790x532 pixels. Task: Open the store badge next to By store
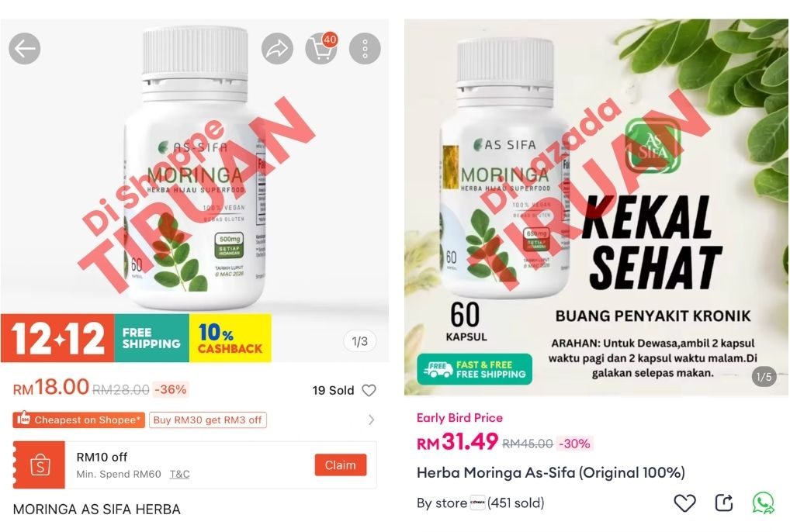click(x=477, y=503)
